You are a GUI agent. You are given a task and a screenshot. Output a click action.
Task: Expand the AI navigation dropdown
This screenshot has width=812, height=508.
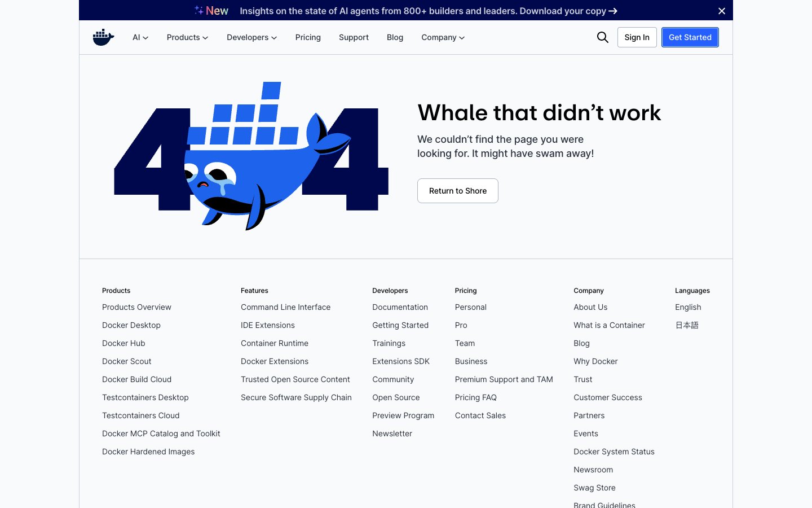[x=140, y=37]
